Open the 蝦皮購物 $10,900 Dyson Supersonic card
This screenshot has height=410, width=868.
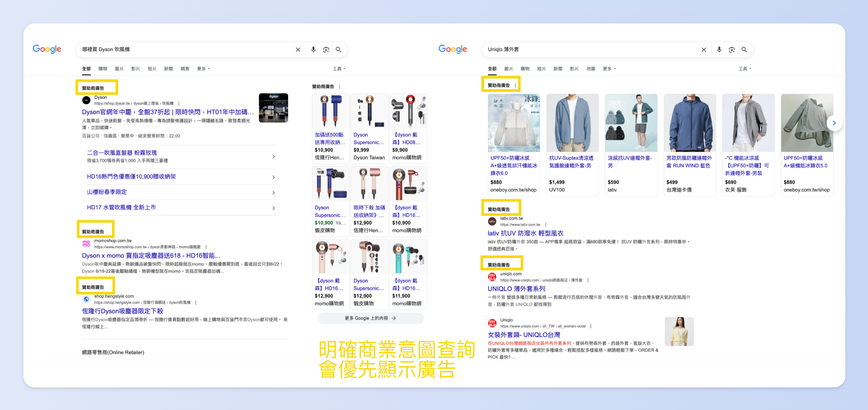331,202
